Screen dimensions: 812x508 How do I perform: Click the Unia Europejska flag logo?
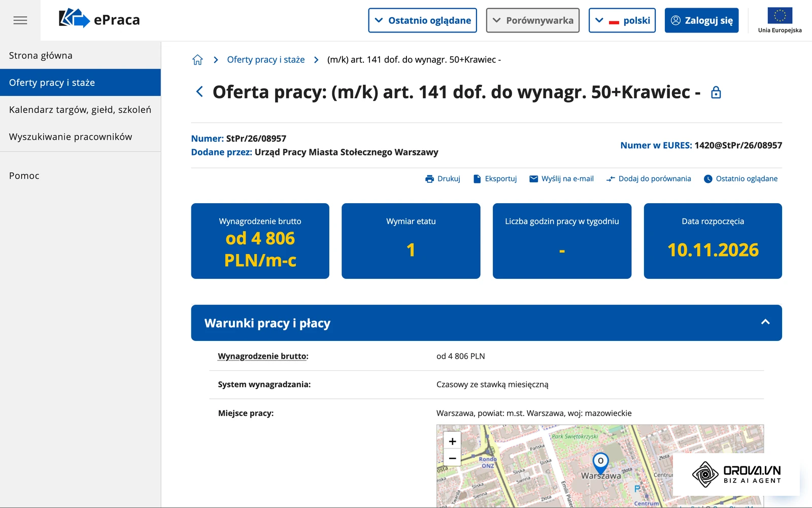pos(780,20)
